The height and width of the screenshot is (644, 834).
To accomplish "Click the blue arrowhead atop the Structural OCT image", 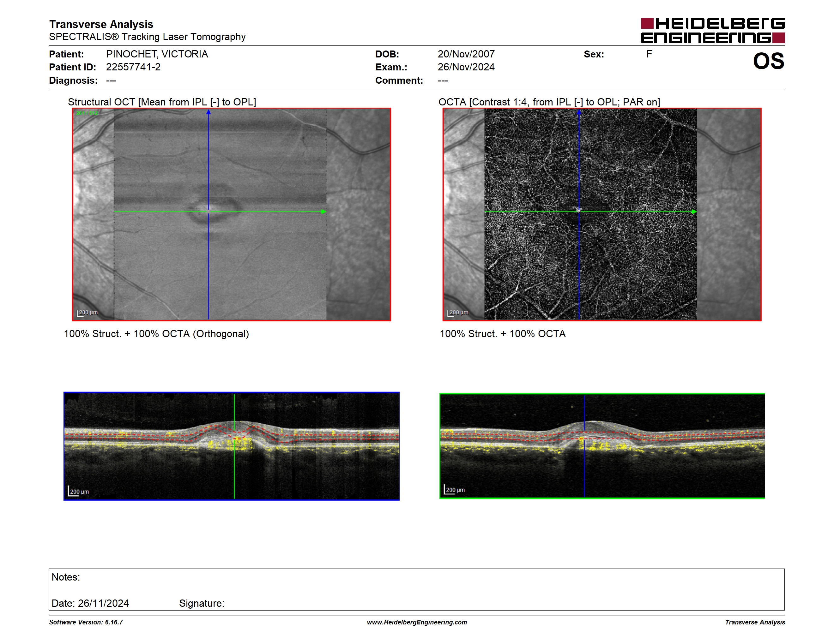I will click(x=208, y=112).
